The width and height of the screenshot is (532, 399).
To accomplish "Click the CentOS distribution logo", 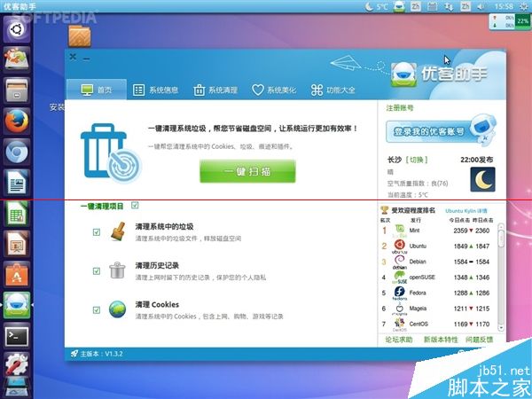I will [400, 324].
